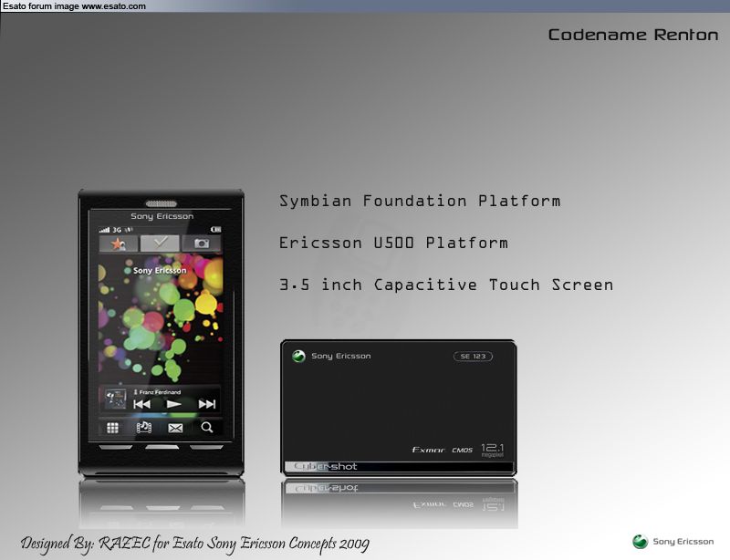Open the media icon in dock

pos(144,427)
